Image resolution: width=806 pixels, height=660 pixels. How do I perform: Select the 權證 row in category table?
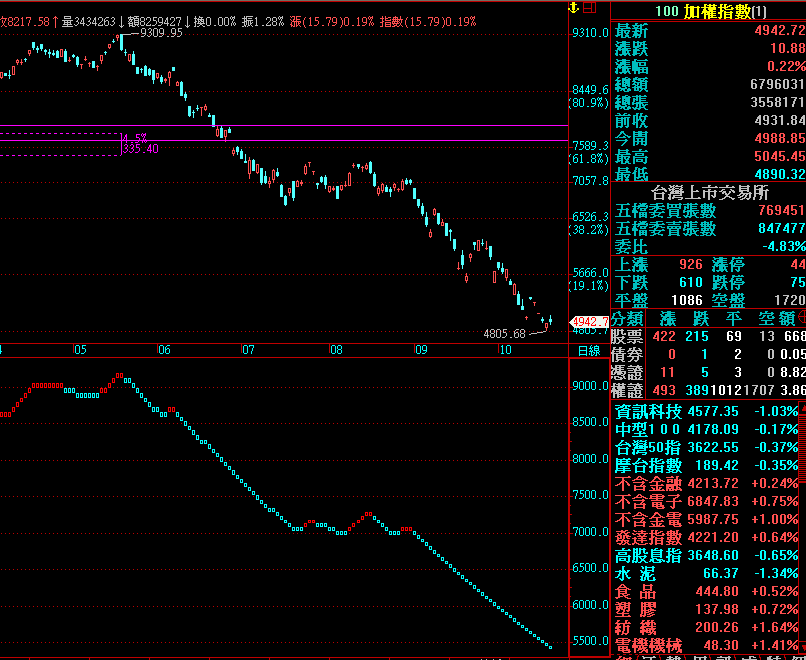point(708,390)
